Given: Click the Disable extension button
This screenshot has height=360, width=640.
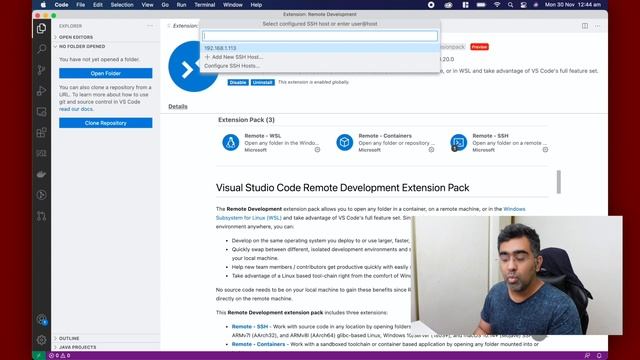Looking at the screenshot, I should (x=238, y=82).
